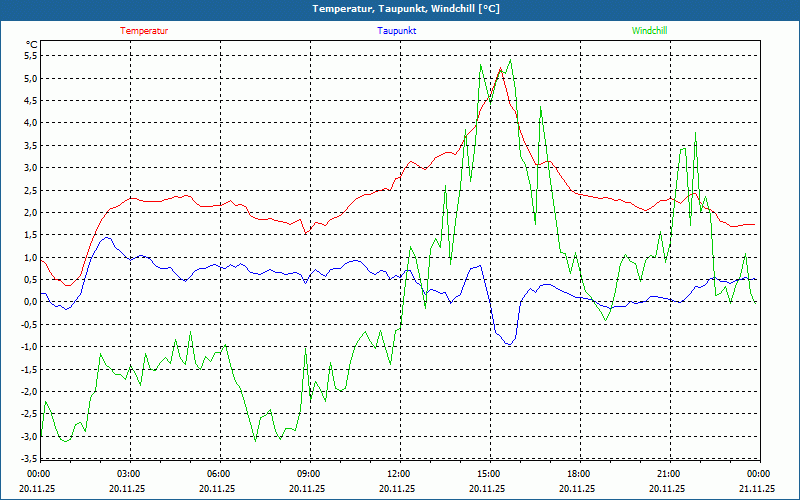Image resolution: width=800 pixels, height=500 pixels.
Task: Click the -1,5 y-axis value label
Action: (x=28, y=369)
